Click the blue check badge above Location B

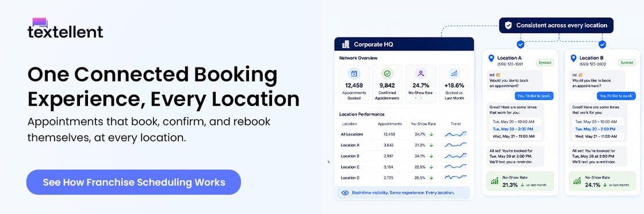pos(603,44)
